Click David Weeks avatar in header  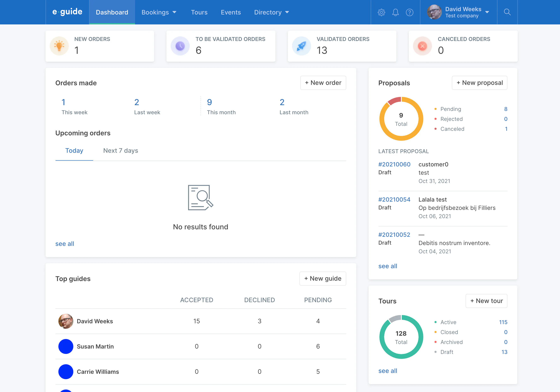pos(434,12)
